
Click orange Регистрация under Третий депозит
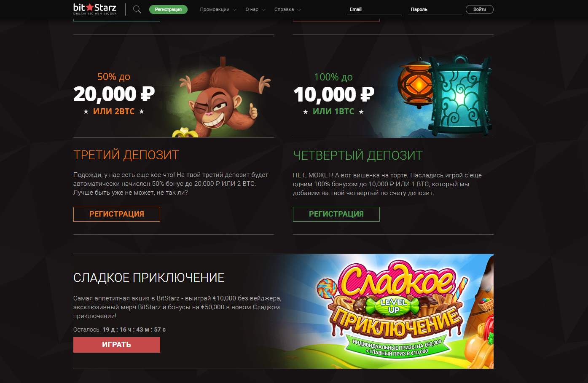pyautogui.click(x=117, y=214)
